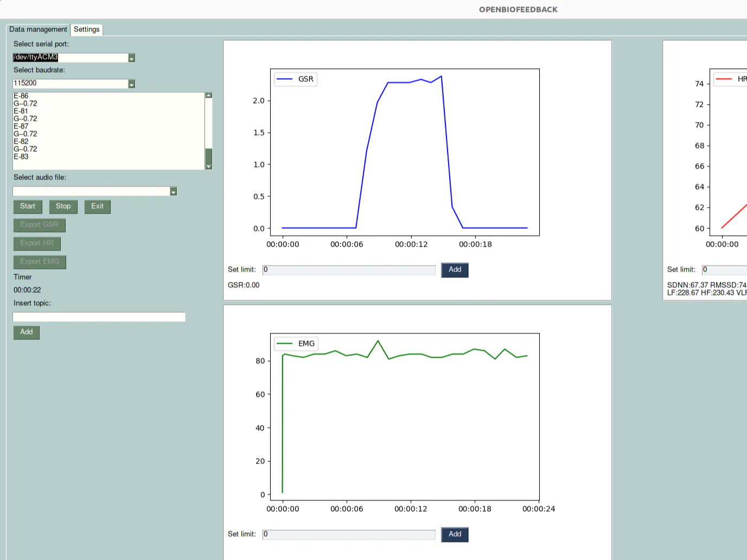Click the Exit button
Screen dimensions: 747x560
[98, 207]
